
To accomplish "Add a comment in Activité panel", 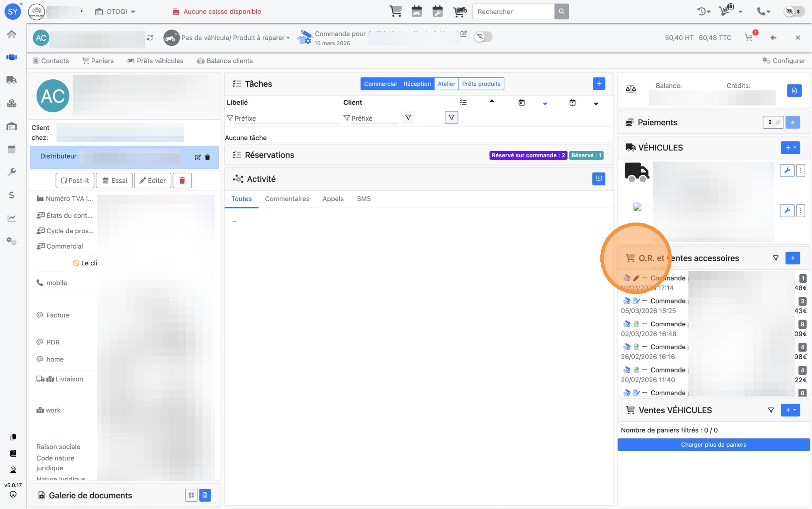I will coord(598,179).
